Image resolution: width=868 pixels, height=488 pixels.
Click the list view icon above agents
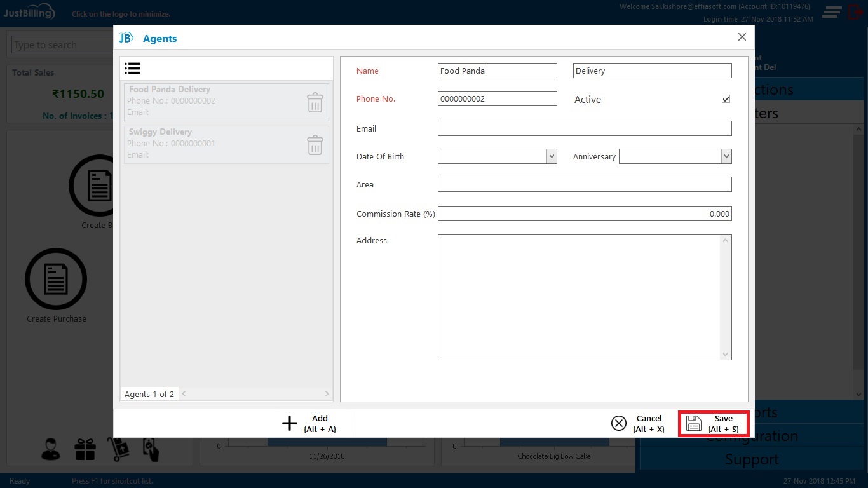coord(132,68)
